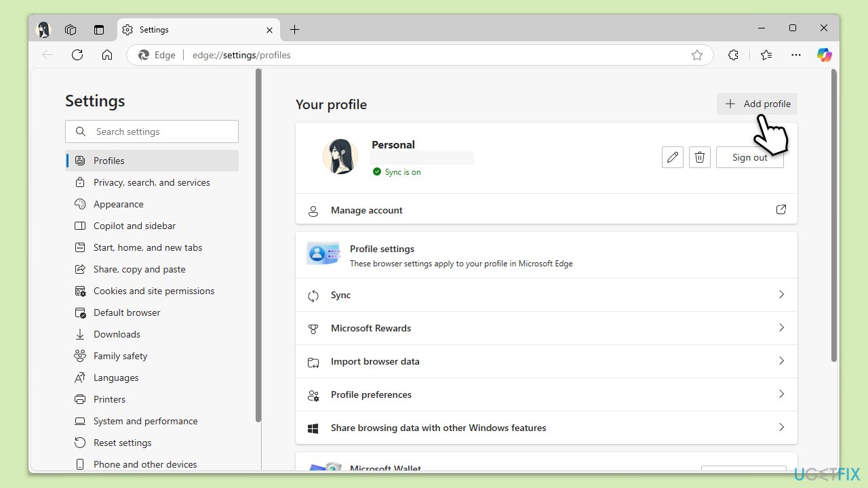Open Share, copy and paste settings
The width and height of the screenshot is (868, 488).
(x=152, y=269)
